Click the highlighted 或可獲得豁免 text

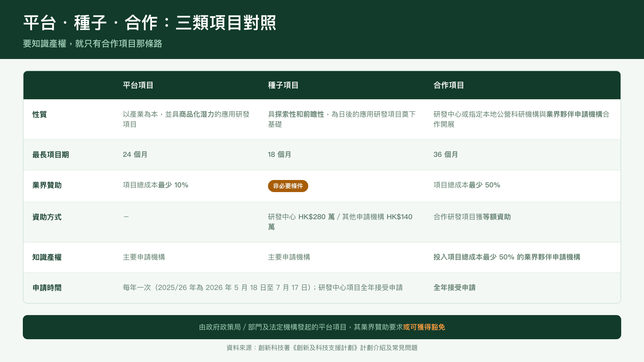pos(424,327)
